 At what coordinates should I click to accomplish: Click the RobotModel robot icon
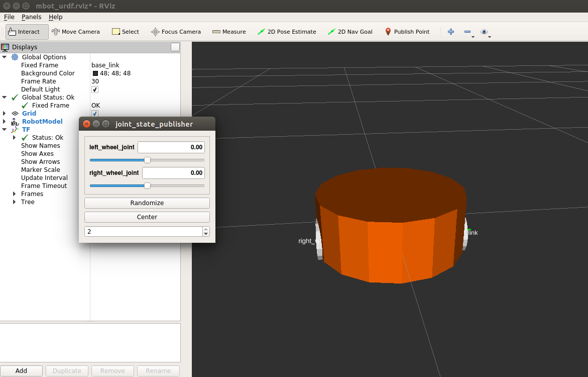pos(15,122)
